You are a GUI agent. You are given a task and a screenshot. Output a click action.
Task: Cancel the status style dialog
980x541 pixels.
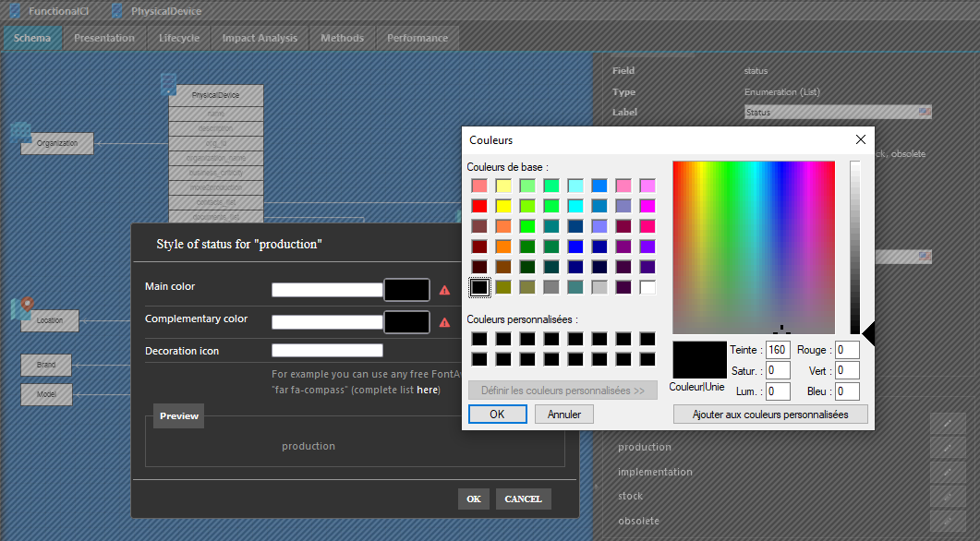(x=523, y=499)
